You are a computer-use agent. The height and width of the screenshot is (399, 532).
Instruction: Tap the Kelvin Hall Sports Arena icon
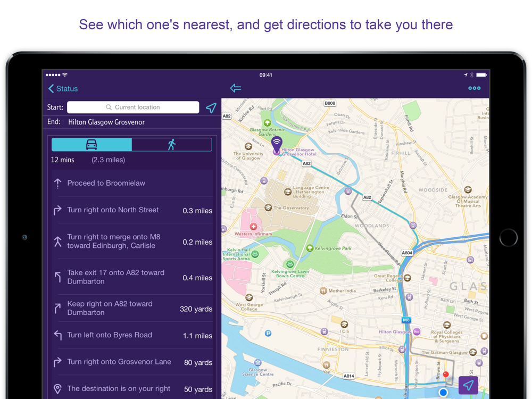point(255,254)
